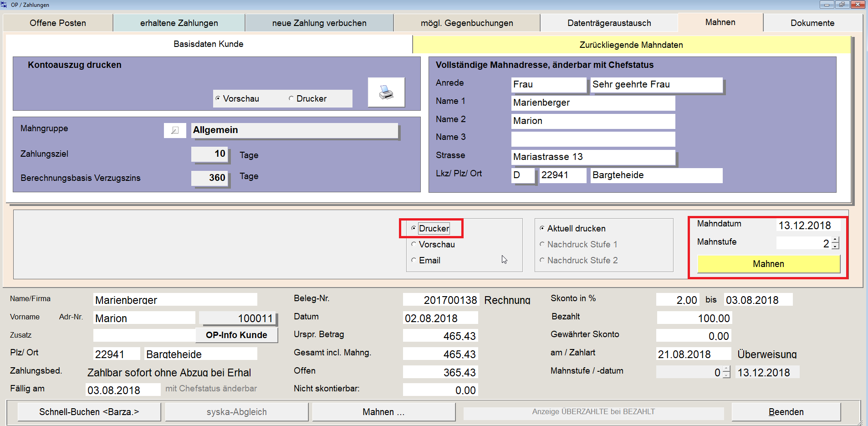Choose Vorschau output for Mahnung
Image resolution: width=868 pixels, height=426 pixels.
(433, 244)
